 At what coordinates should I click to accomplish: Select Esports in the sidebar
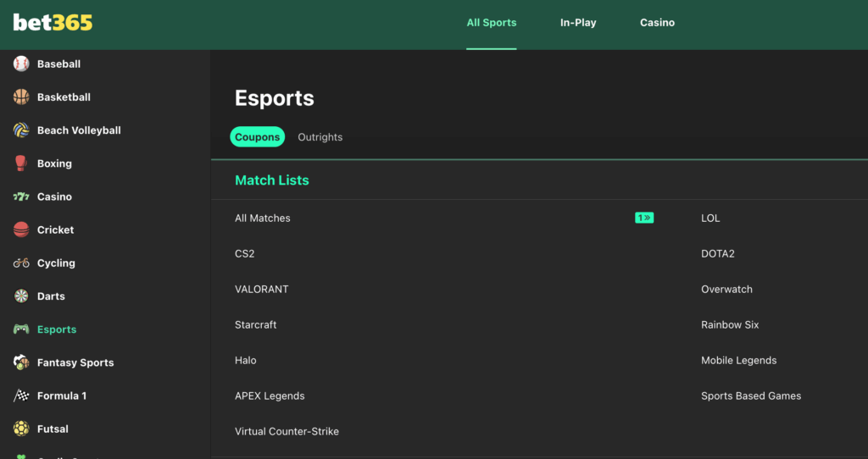(57, 329)
